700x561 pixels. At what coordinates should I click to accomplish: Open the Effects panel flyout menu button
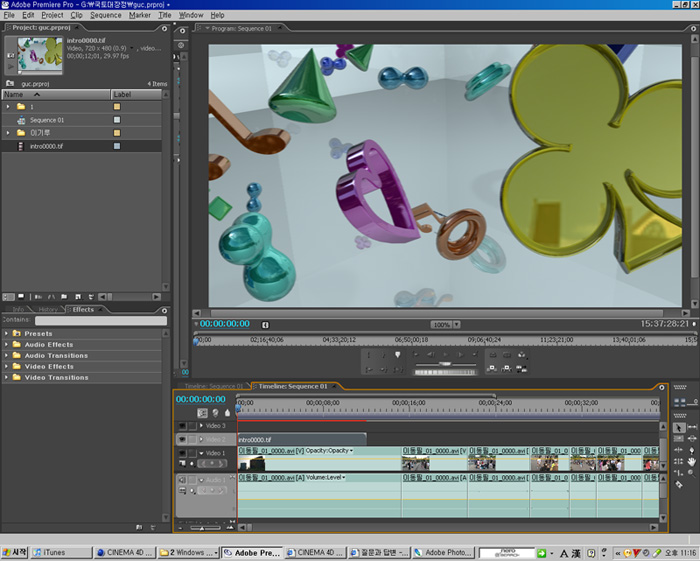[x=164, y=310]
